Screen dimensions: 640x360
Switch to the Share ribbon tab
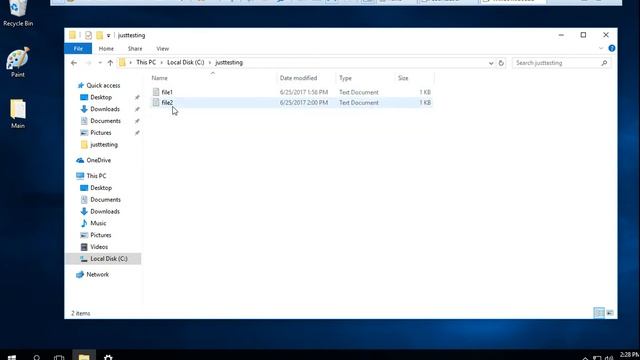coord(135,49)
